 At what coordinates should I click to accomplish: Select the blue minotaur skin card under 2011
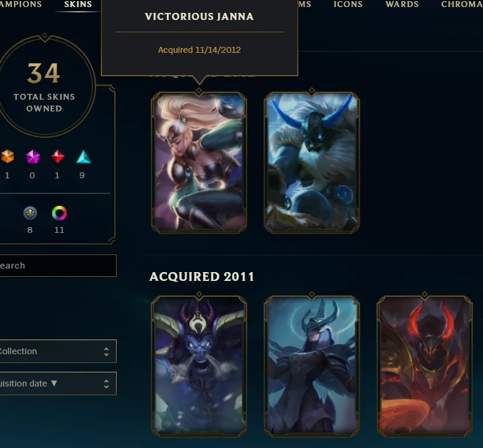click(199, 366)
